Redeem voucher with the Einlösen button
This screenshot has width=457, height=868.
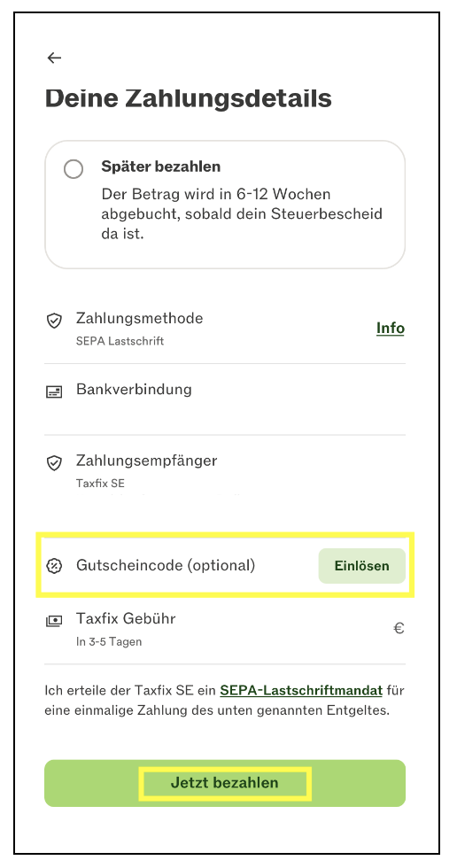coord(362,566)
